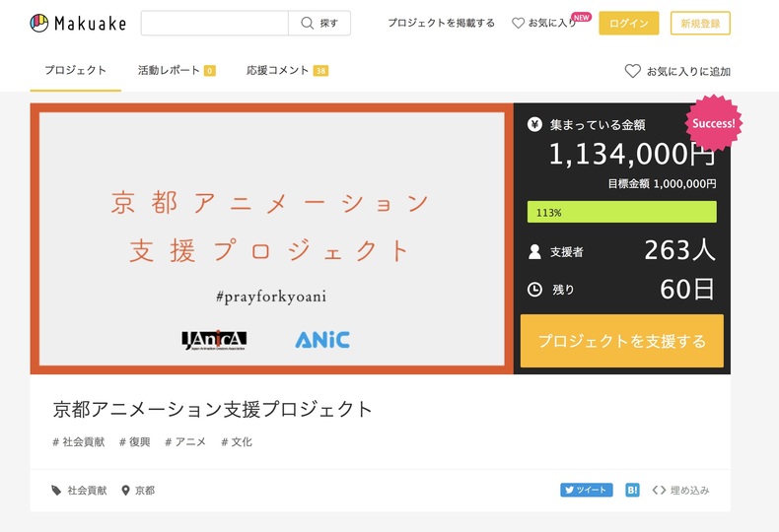
Task: Click the 埋め込み embed code icon
Action: pos(659,491)
